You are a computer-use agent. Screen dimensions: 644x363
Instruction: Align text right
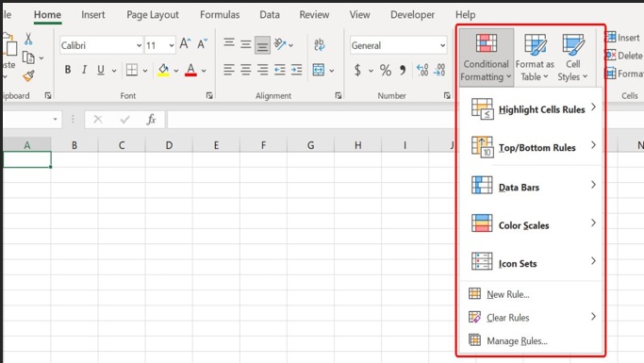pyautogui.click(x=262, y=70)
